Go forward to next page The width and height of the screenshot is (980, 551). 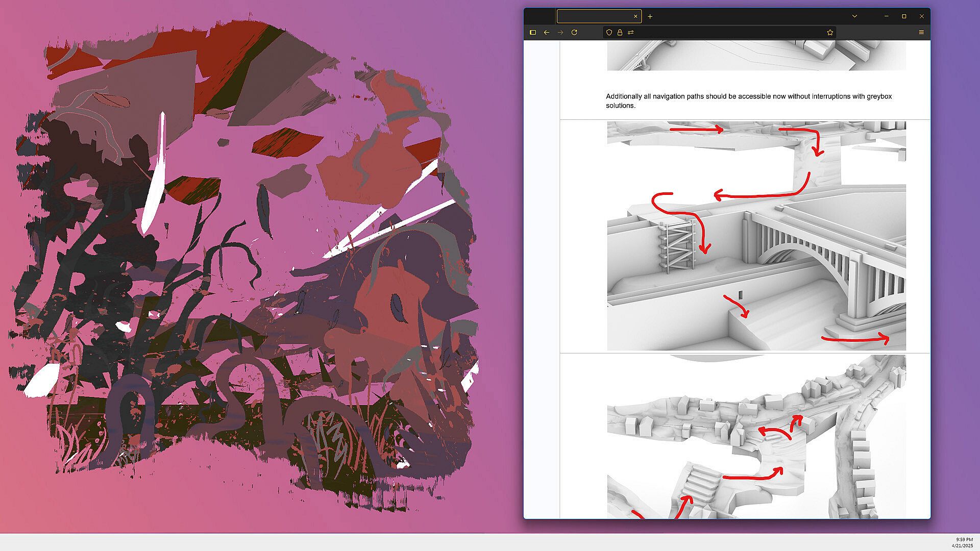[x=560, y=32]
